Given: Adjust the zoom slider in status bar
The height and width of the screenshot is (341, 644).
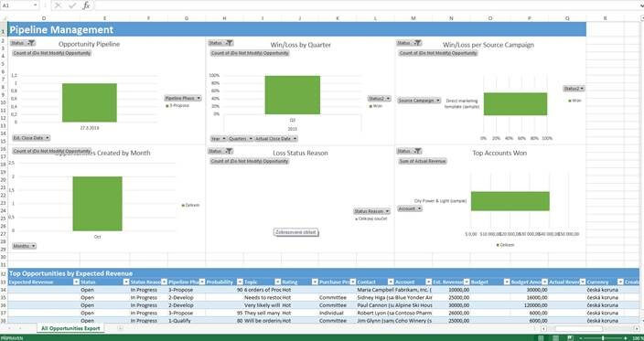Looking at the screenshot, I should (x=603, y=338).
